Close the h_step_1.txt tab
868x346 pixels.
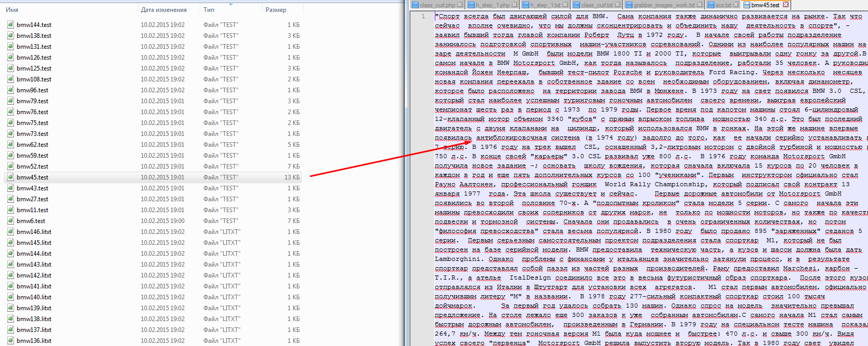click(566, 5)
